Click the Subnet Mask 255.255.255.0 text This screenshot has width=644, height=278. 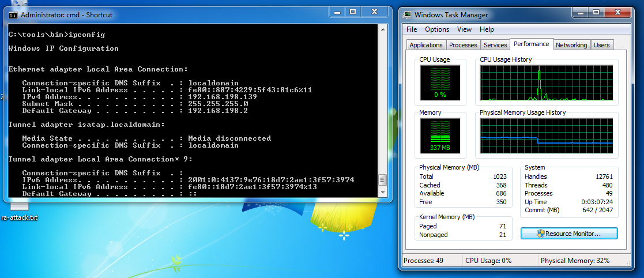218,104
